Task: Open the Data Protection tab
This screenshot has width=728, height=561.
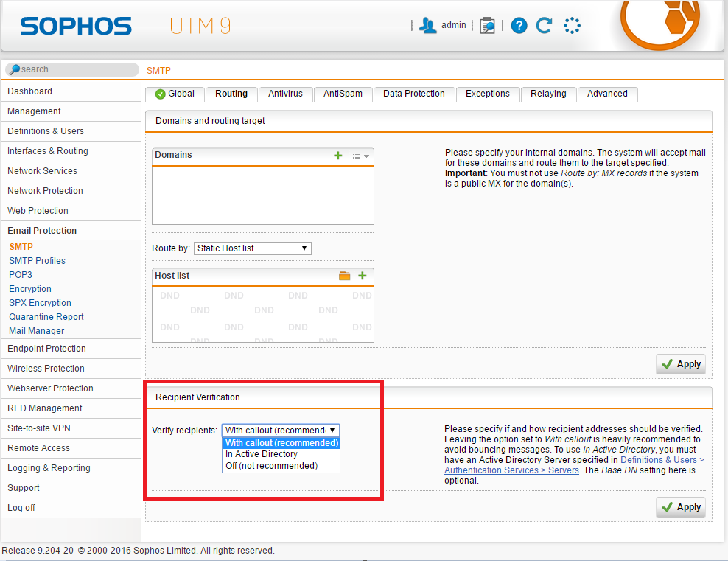Action: click(414, 94)
